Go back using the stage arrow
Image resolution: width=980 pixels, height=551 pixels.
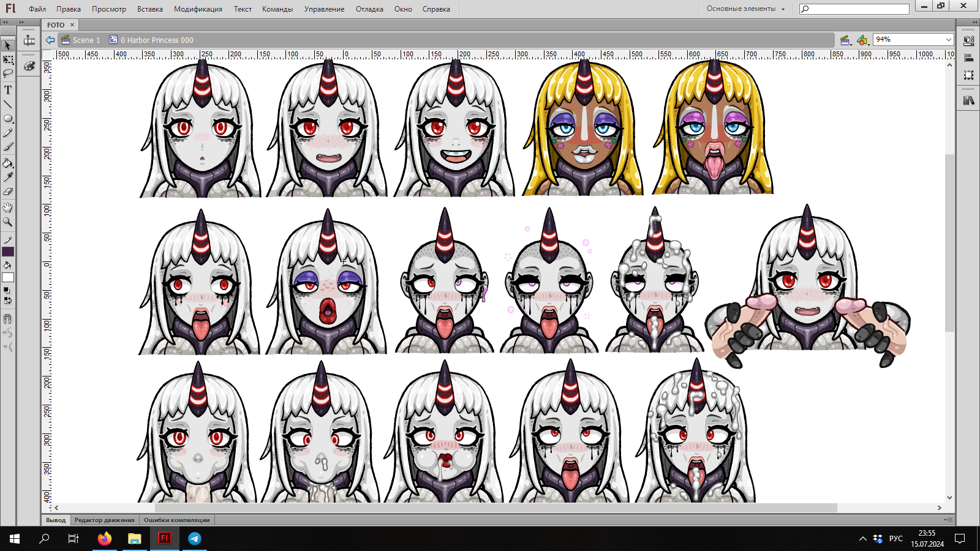(50, 40)
